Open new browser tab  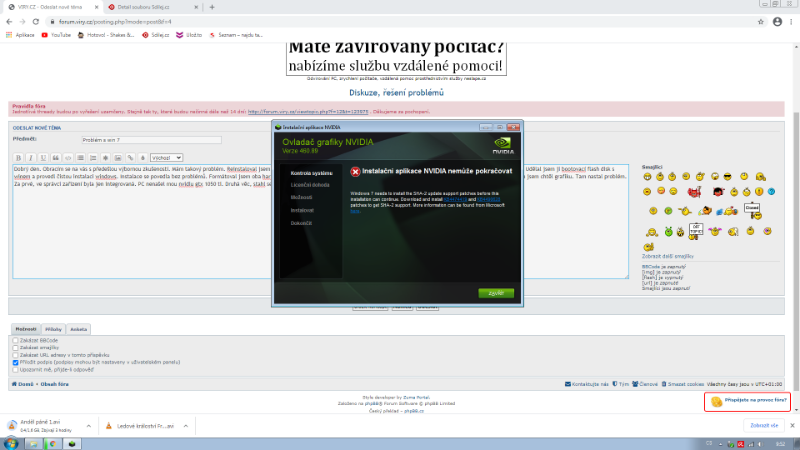click(x=212, y=7)
